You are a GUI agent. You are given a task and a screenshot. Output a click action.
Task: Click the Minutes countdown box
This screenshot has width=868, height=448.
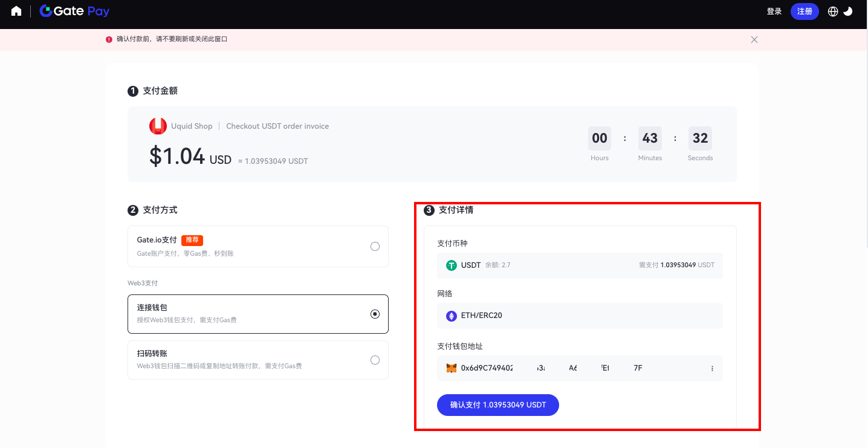click(650, 138)
